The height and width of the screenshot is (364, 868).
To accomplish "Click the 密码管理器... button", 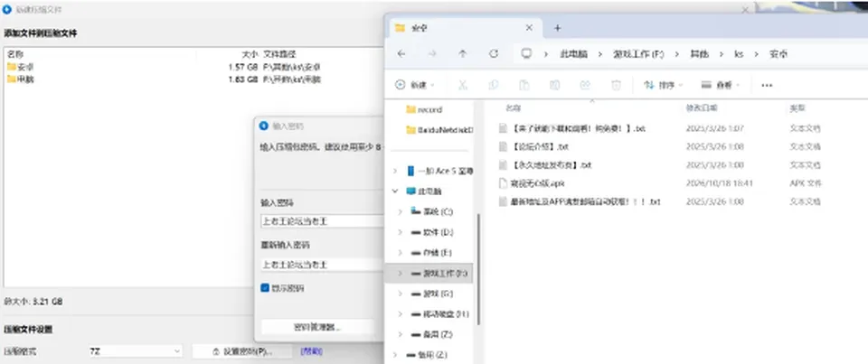I will (x=317, y=327).
